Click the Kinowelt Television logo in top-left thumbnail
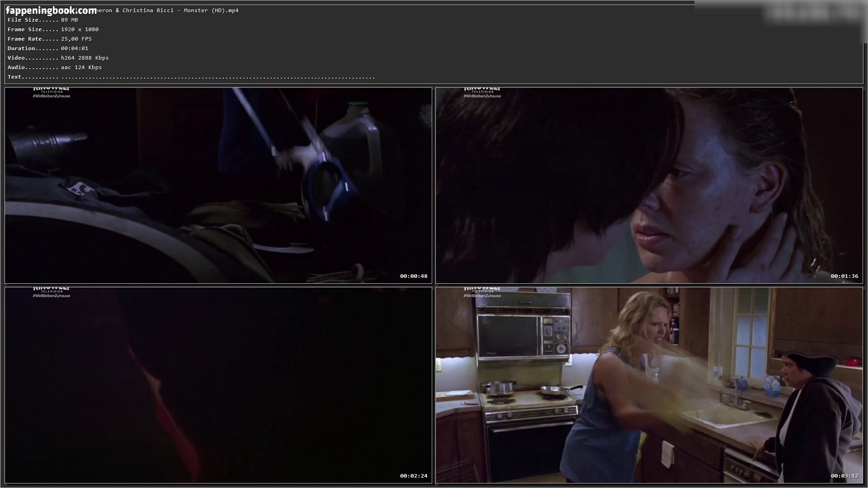868x488 pixels. click(52, 90)
